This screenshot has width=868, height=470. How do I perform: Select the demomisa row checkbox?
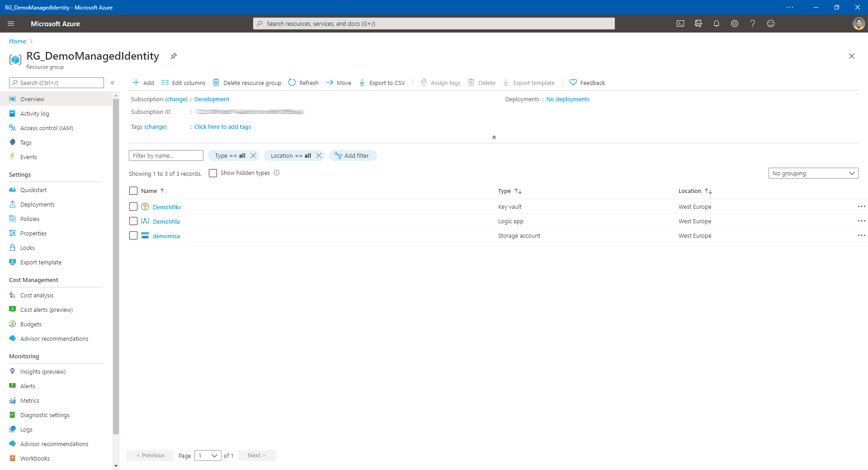(133, 235)
